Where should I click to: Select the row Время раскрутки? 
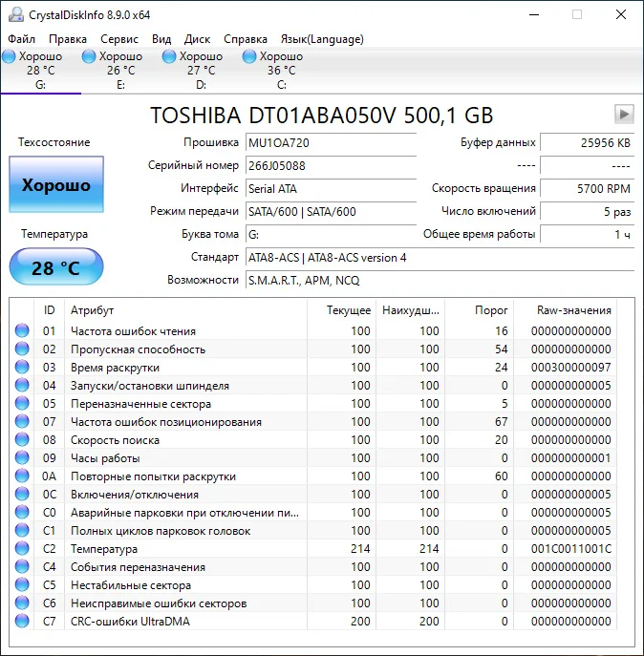[x=313, y=367]
